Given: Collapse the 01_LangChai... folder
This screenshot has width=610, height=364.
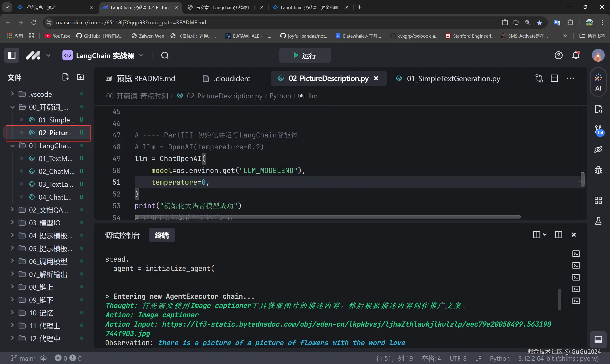Looking at the screenshot, I should pyautogui.click(x=12, y=146).
